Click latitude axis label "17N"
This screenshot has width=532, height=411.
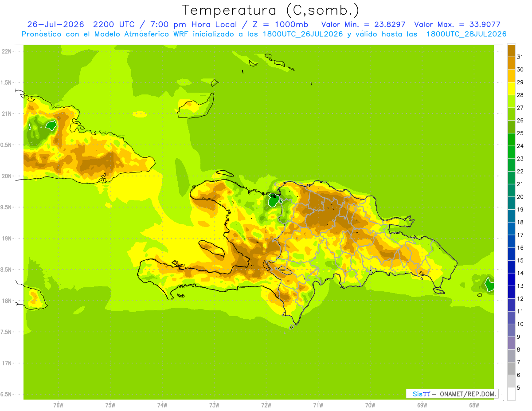[7, 363]
